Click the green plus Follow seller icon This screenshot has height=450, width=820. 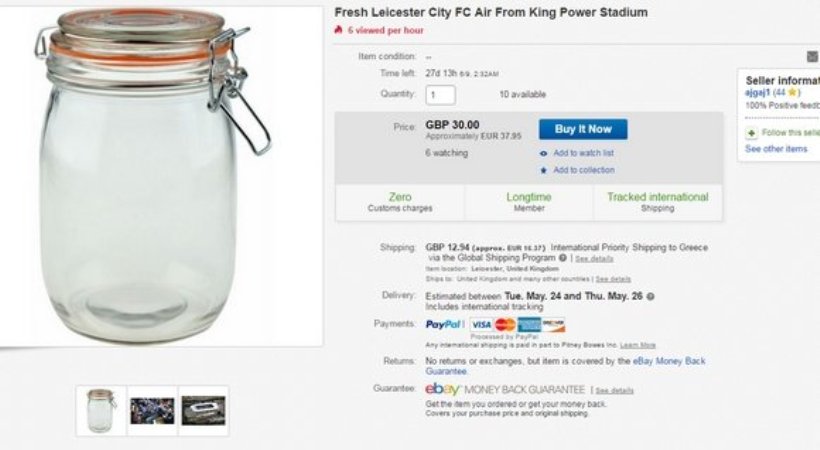coord(751,132)
